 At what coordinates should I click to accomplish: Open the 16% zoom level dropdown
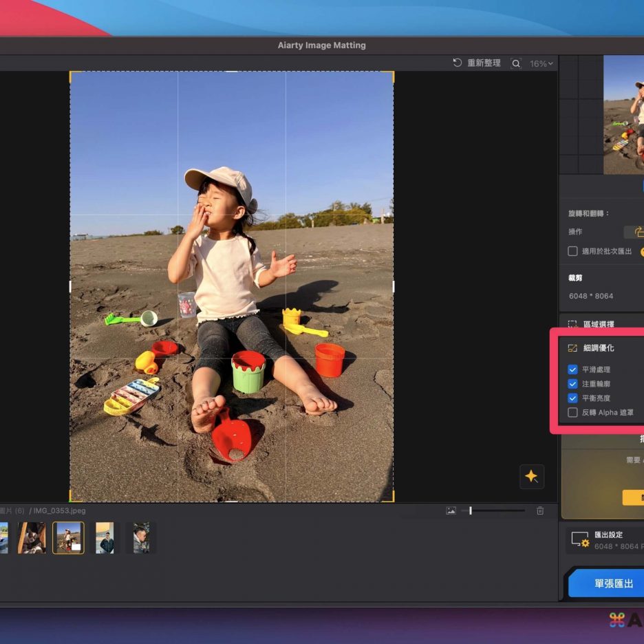tap(541, 63)
